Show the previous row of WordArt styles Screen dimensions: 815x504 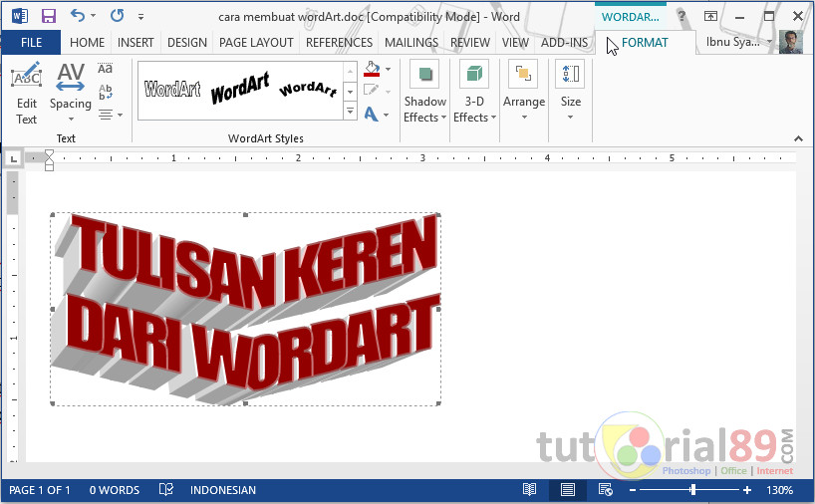(x=351, y=71)
